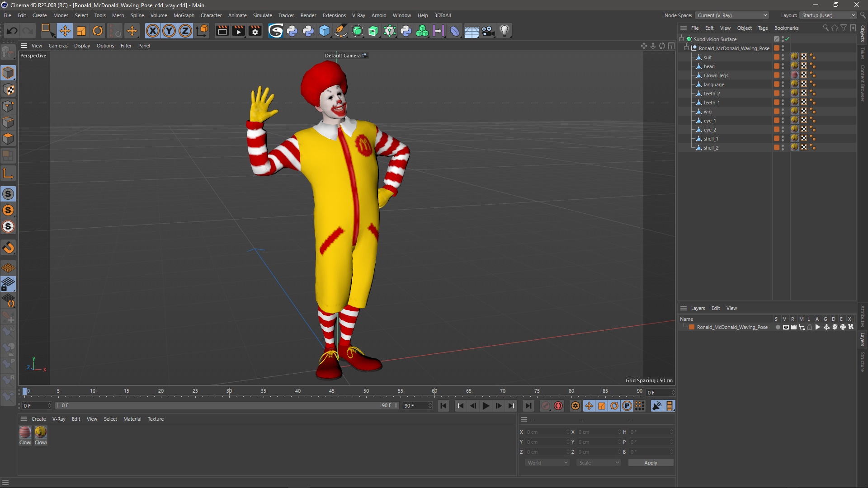Click the suit object layer color swatch
The width and height of the screenshot is (868, 488).
[776, 57]
